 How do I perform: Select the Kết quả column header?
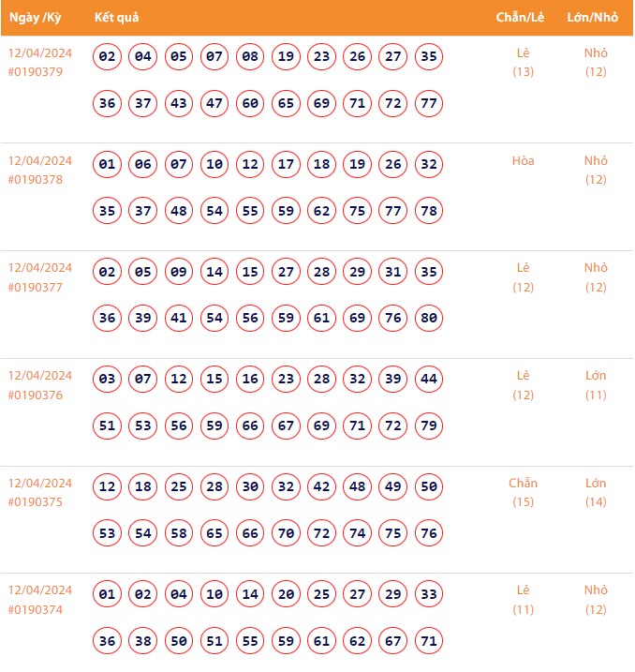point(117,18)
